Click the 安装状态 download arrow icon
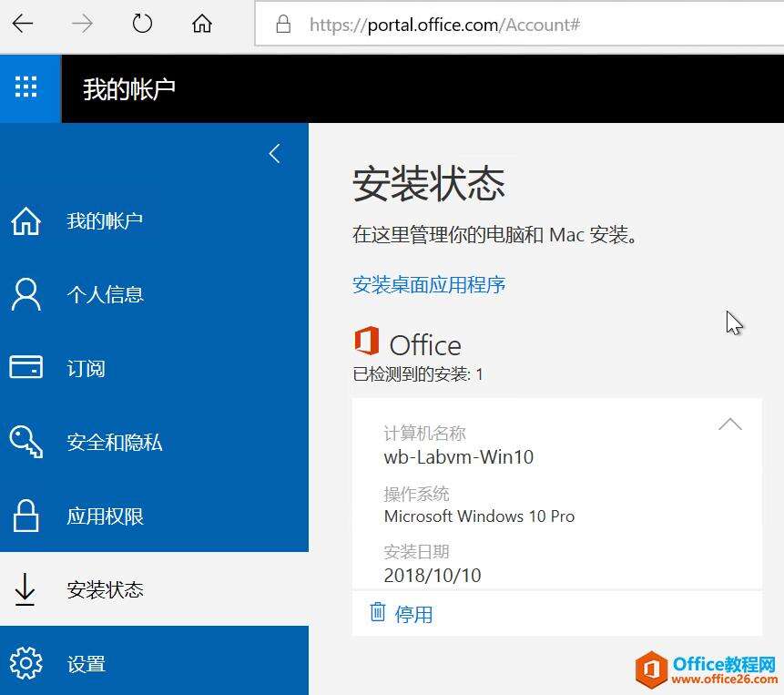 point(26,589)
